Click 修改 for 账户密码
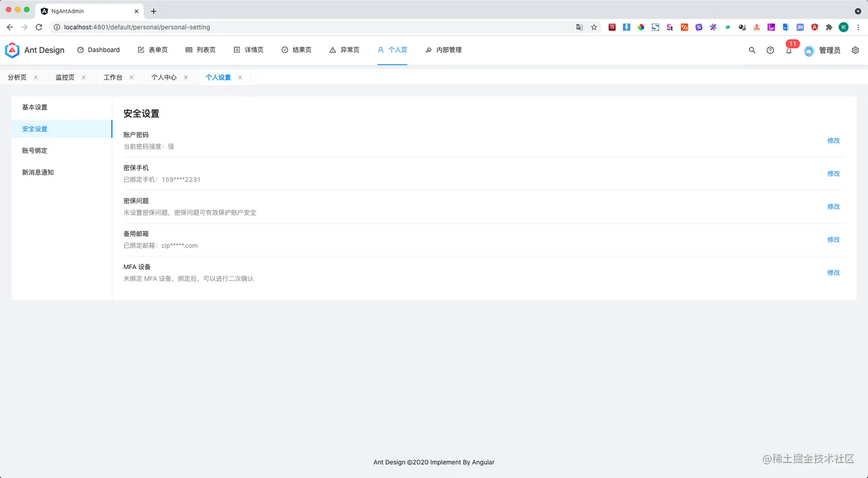 coord(834,141)
